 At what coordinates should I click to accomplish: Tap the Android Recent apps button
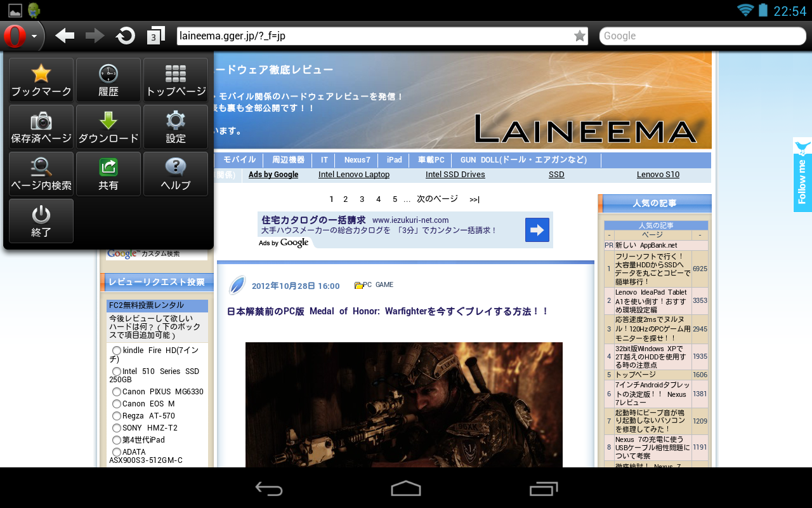(x=543, y=488)
